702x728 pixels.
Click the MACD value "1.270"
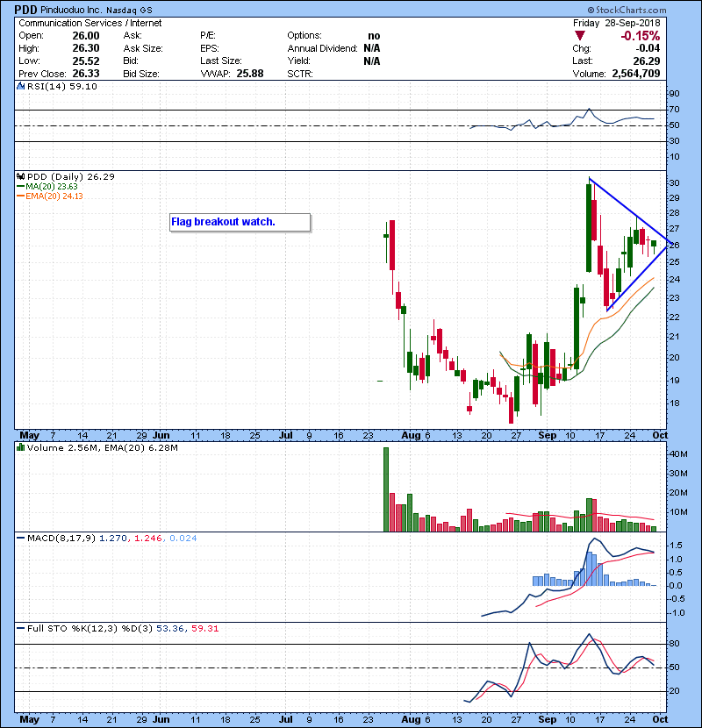point(113,539)
